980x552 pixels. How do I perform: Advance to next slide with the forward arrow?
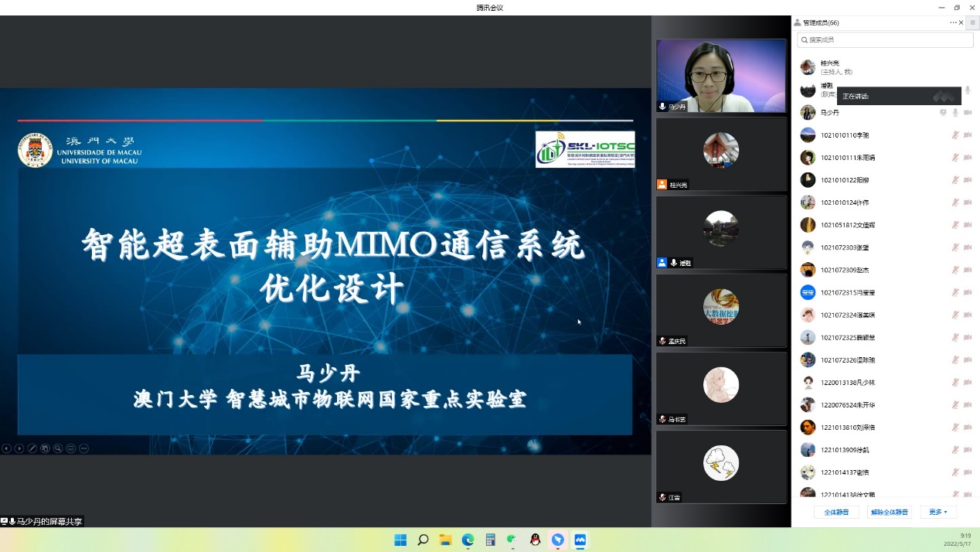pos(19,448)
